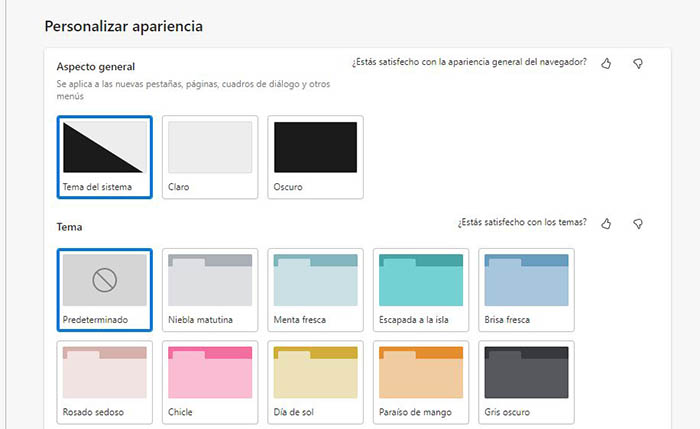Screen dimensions: 700x429
Task: Click the no-theme circle icon in Predeterminado
Action: (x=104, y=280)
